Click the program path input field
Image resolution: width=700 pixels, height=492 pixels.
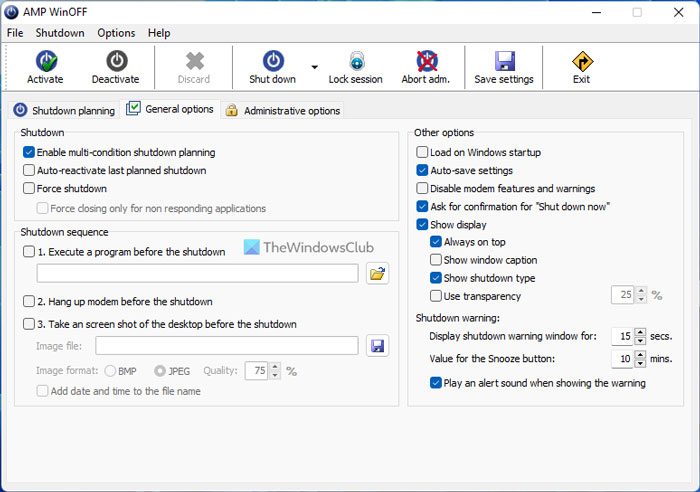coord(197,273)
